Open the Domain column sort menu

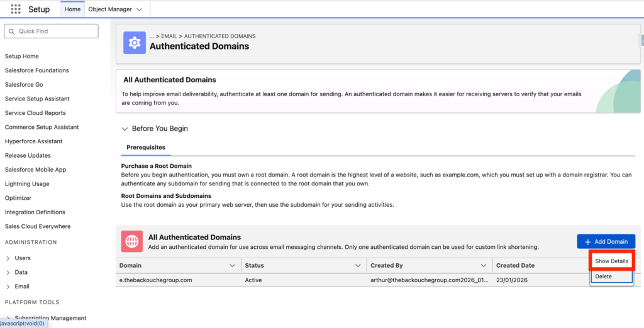coord(233,266)
